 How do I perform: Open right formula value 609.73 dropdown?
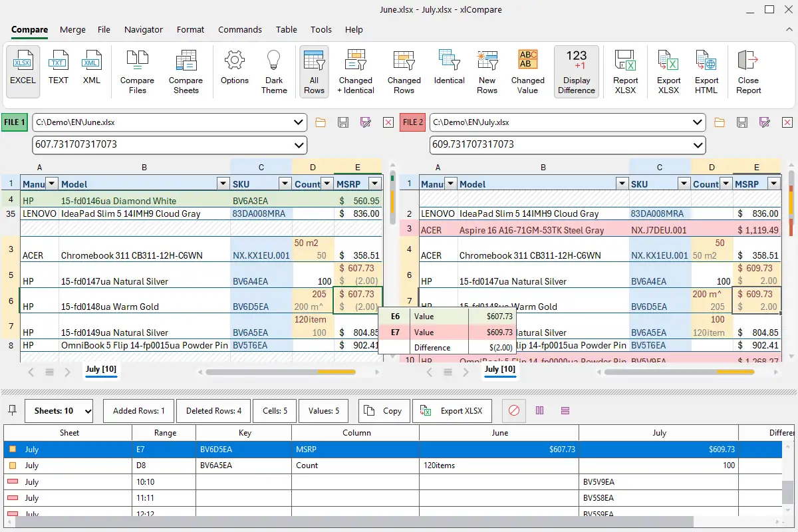[697, 144]
